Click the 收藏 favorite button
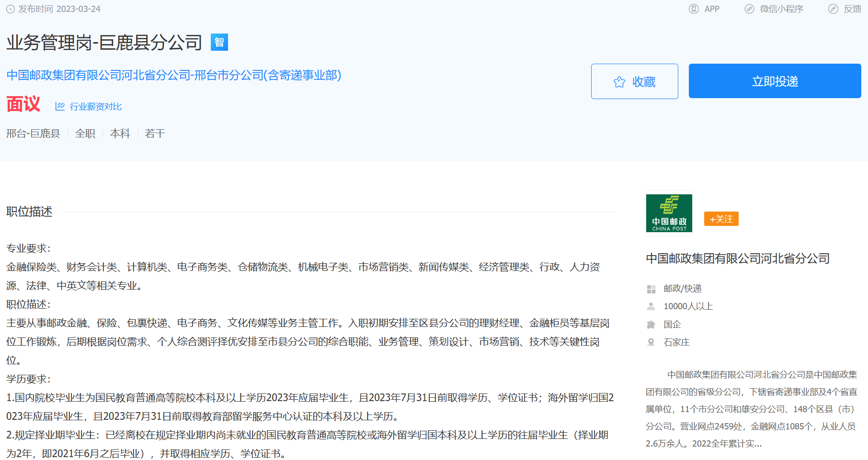 click(x=635, y=81)
